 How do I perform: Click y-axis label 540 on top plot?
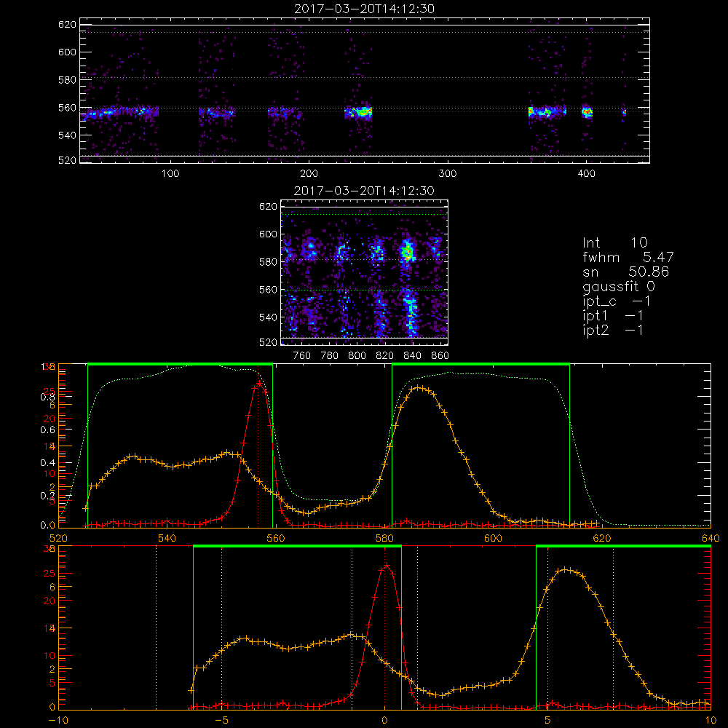coord(67,135)
